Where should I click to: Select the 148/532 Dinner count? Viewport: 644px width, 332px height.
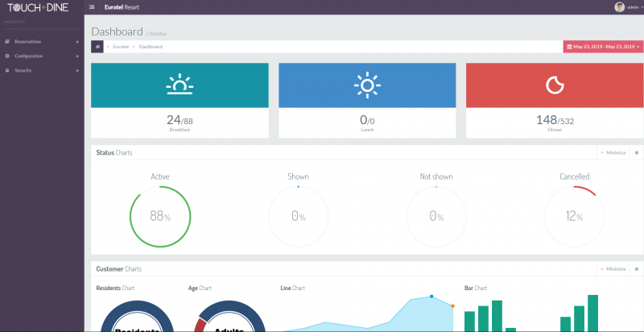[555, 120]
